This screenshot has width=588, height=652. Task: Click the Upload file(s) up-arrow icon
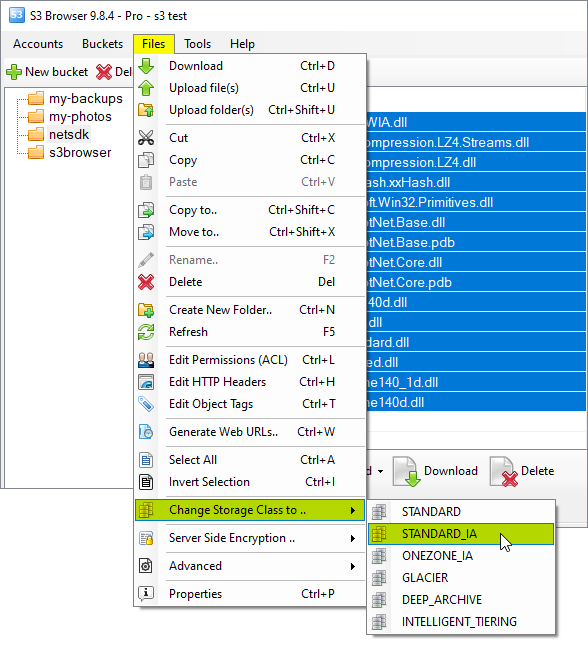coord(146,88)
